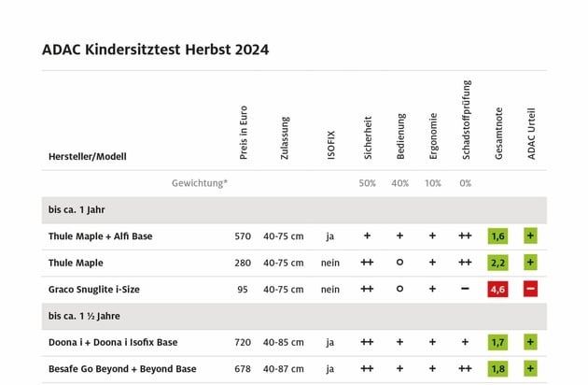Click the red 4,6 overall grade badge

[x=497, y=289]
